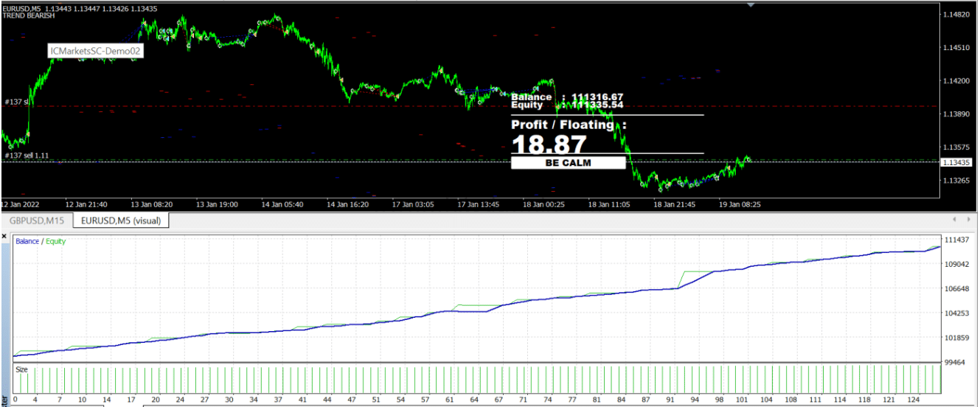
Task: Click the Equity legend label in graph
Action: [x=55, y=241]
